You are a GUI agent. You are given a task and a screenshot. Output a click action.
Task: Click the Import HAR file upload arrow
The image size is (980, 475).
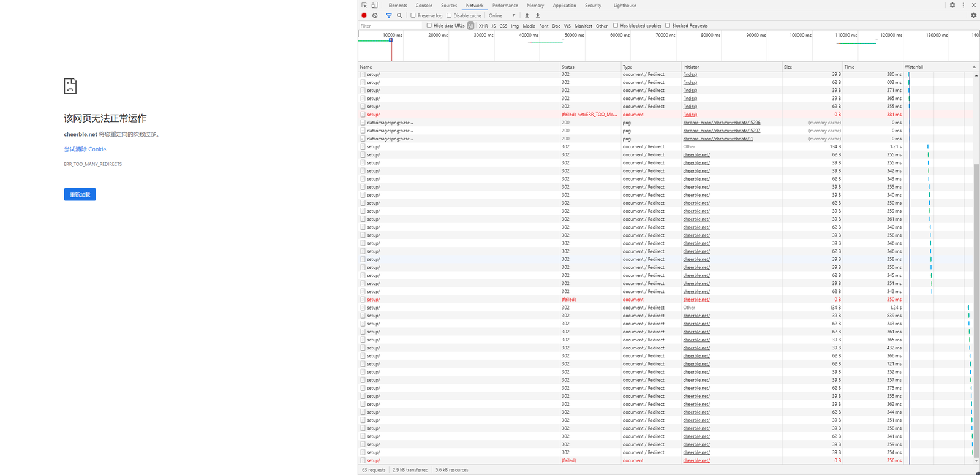pos(527,15)
